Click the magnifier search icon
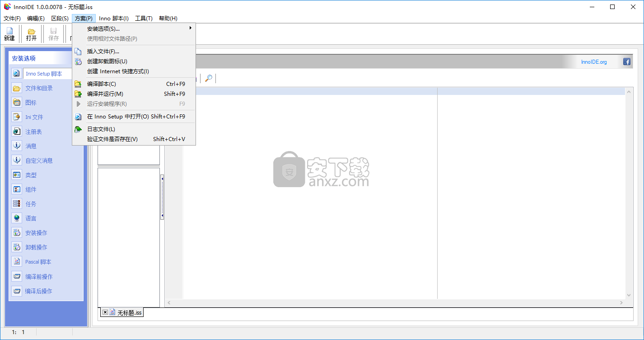 pyautogui.click(x=208, y=79)
